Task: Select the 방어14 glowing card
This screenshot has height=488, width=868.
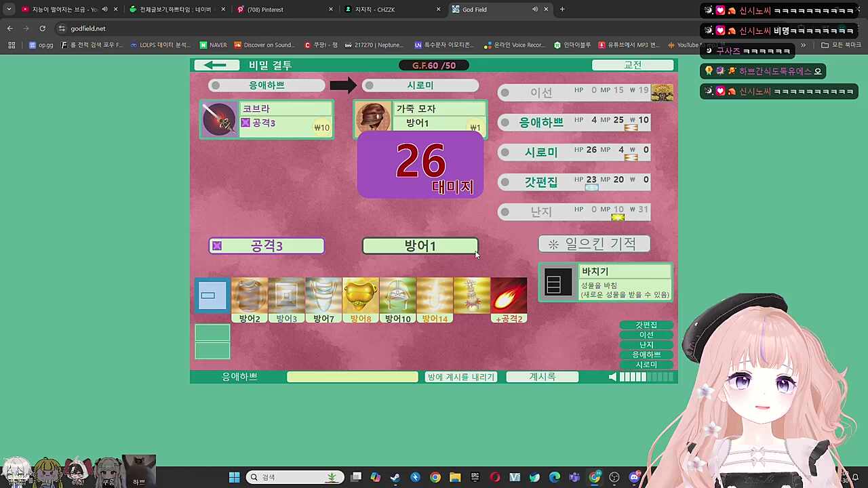Action: 435,300
